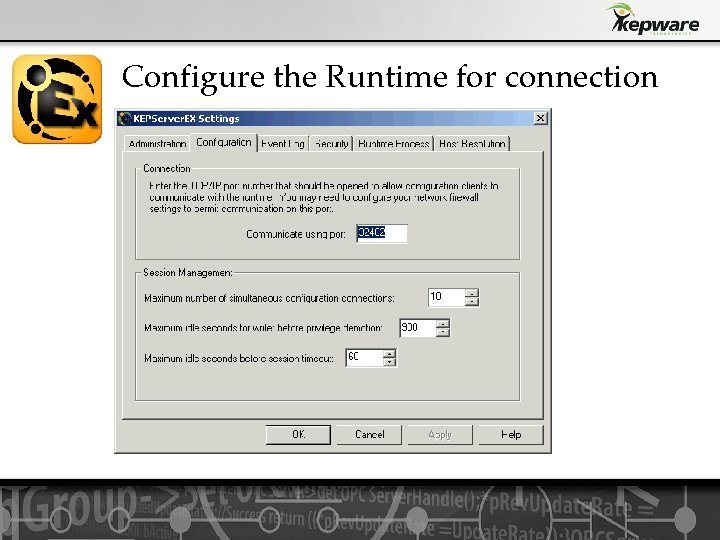720x540 pixels.
Task: Click the maximum simultaneous connections field
Action: 446,297
